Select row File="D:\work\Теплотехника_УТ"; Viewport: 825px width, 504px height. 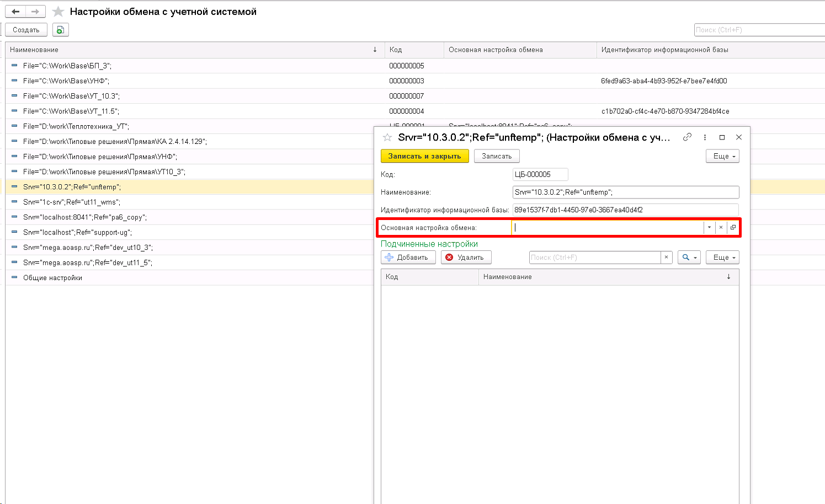[x=189, y=126]
